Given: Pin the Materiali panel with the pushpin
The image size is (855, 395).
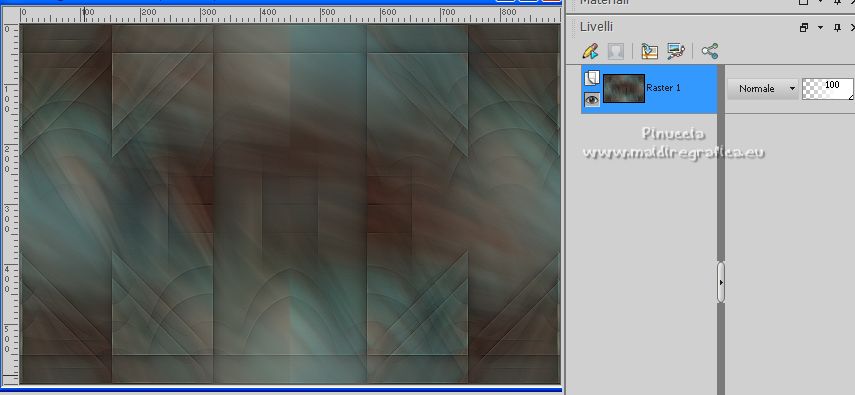Looking at the screenshot, I should tap(838, 2).
